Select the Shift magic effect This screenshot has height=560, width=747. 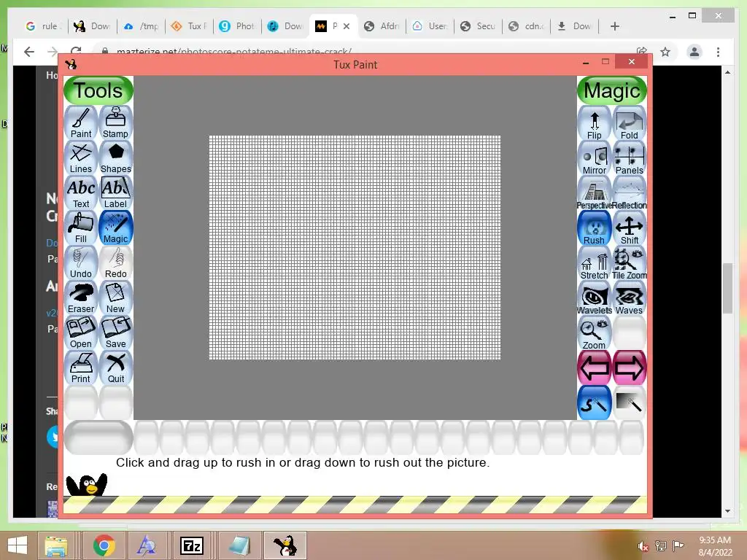click(630, 229)
